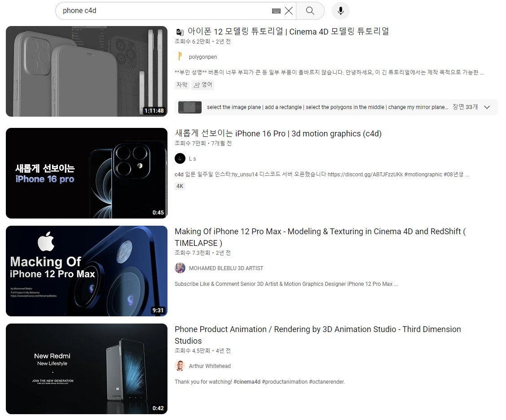
Task: Open Arthur Whitehead channel avatar
Action: click(180, 366)
